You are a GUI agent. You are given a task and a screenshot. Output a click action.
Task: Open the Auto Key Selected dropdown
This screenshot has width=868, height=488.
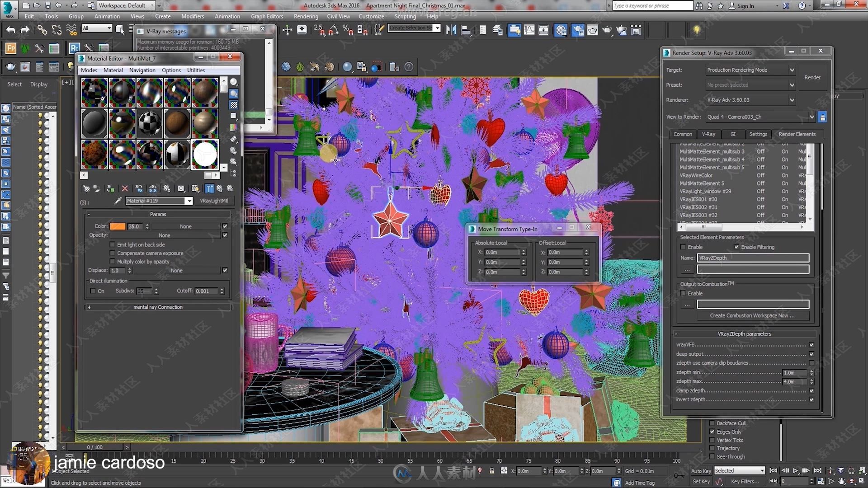pyautogui.click(x=740, y=470)
